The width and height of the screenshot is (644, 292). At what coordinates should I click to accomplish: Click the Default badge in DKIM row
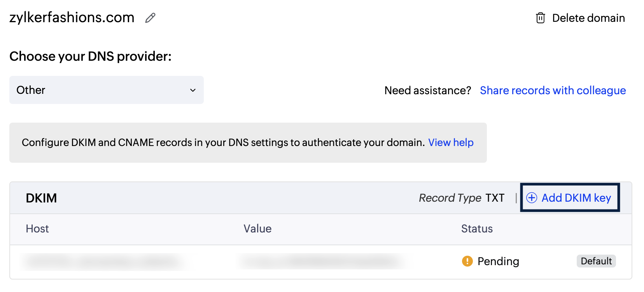pyautogui.click(x=596, y=261)
